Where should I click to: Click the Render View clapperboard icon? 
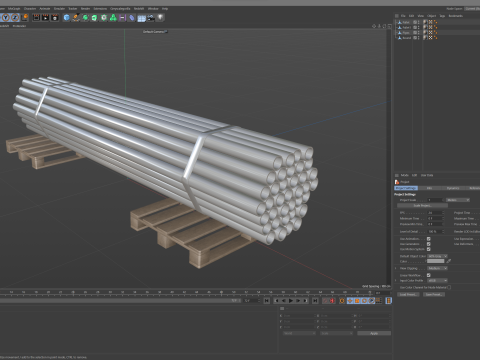click(36, 17)
